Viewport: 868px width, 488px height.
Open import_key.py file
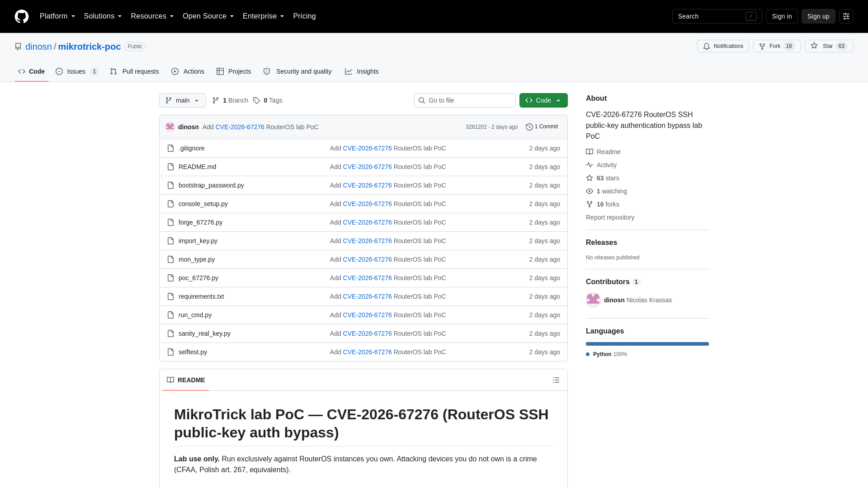coord(198,241)
